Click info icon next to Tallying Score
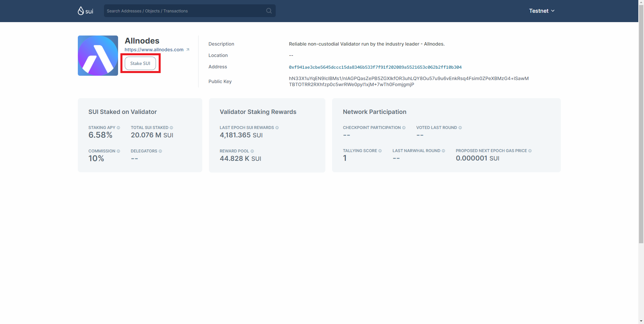 tap(380, 151)
